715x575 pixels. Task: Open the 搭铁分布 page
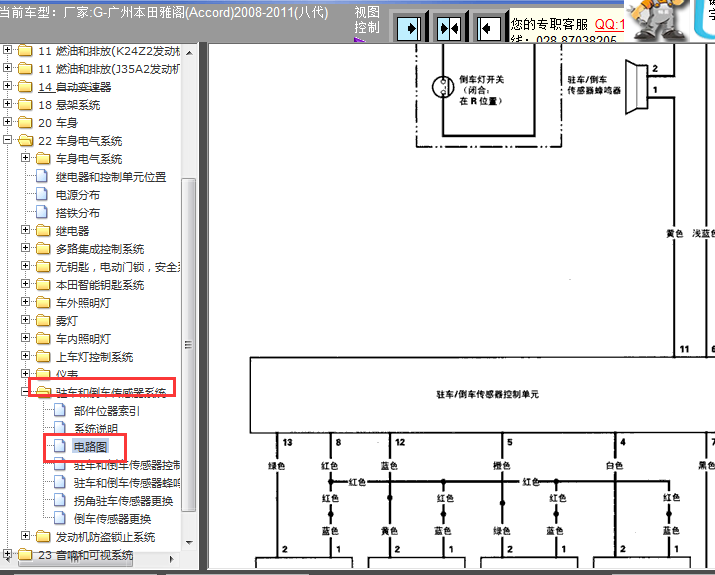78,213
